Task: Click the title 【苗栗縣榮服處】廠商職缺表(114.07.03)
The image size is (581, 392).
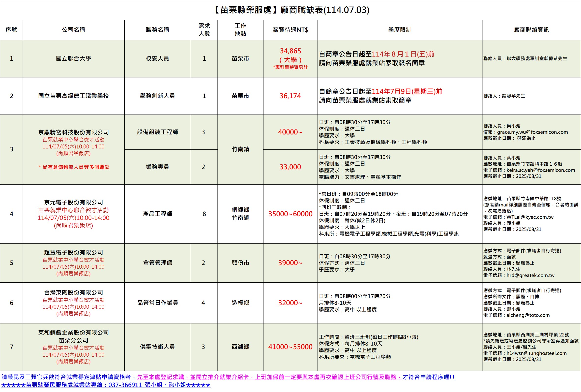Action: point(290,10)
